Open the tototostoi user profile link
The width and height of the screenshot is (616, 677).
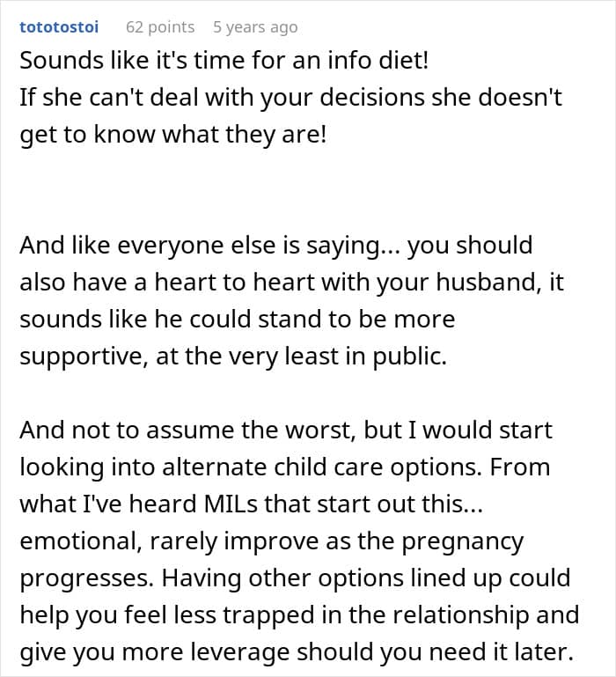point(59,26)
